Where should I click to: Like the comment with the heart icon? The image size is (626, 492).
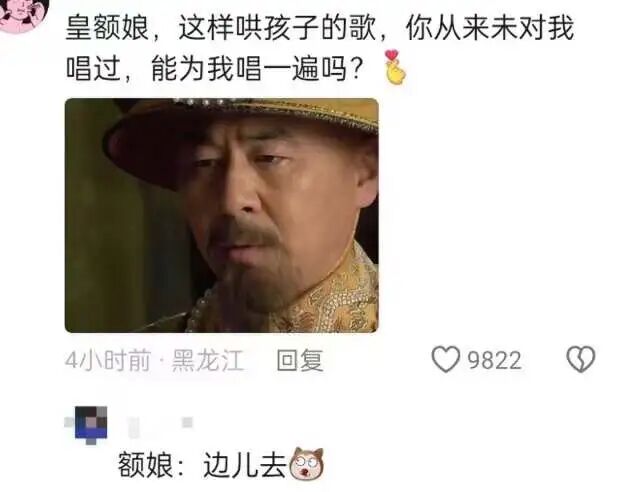[446, 359]
